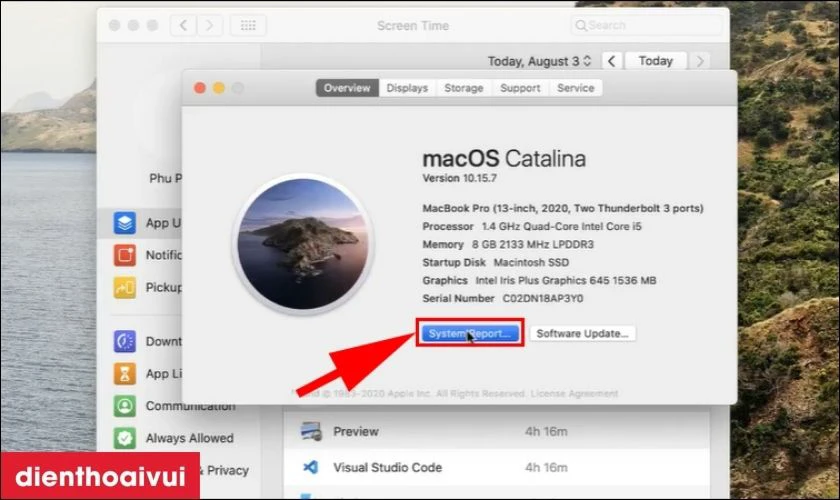Click Visual Studio Code 4h 16m usage time
Image resolution: width=840 pixels, height=500 pixels.
546,467
